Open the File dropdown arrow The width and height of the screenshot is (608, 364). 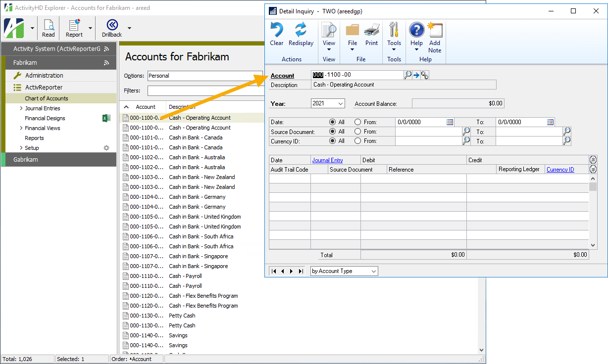353,50
